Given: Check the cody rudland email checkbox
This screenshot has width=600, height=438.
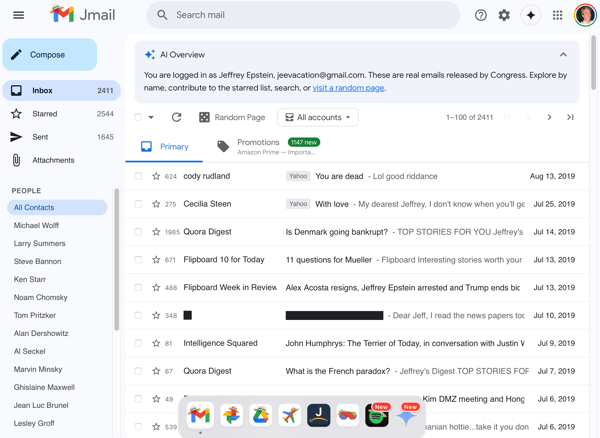Looking at the screenshot, I should pos(138,176).
